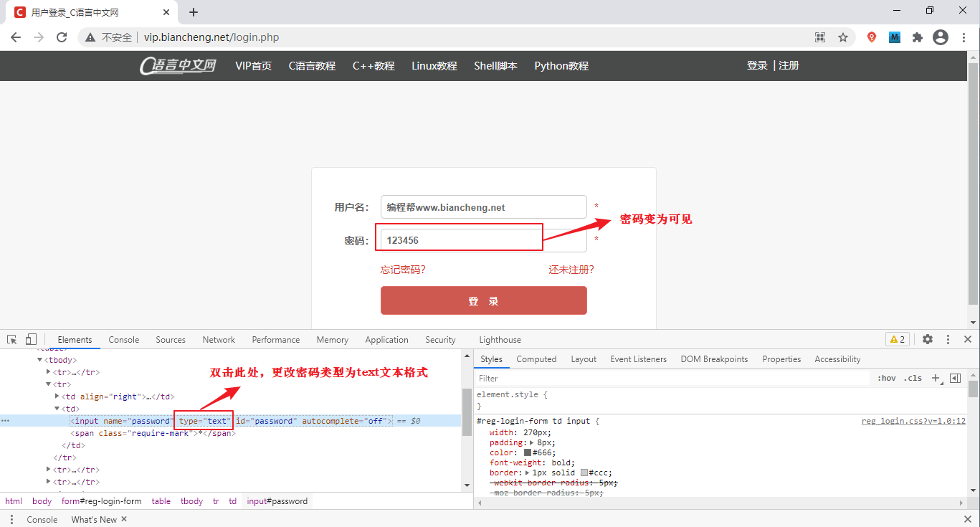Open the extensions puzzle icon
Image resolution: width=980 pixels, height=527 pixels.
click(917, 37)
